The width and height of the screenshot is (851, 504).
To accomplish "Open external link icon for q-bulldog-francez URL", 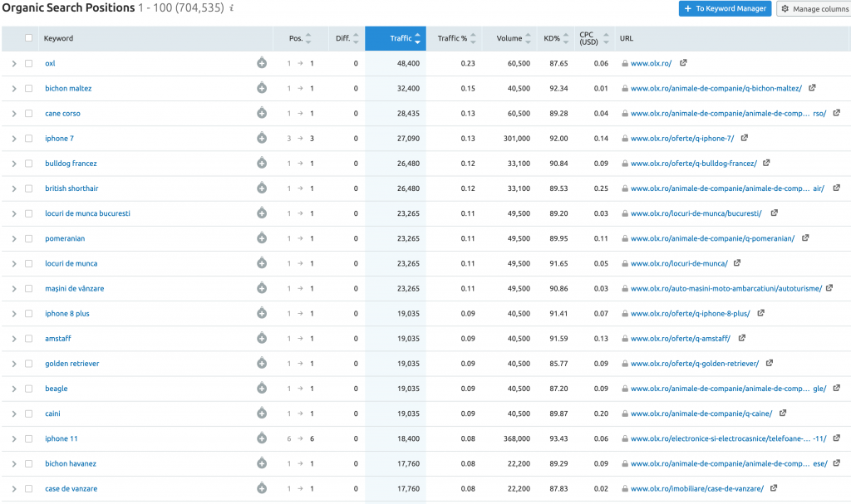I will 766,163.
